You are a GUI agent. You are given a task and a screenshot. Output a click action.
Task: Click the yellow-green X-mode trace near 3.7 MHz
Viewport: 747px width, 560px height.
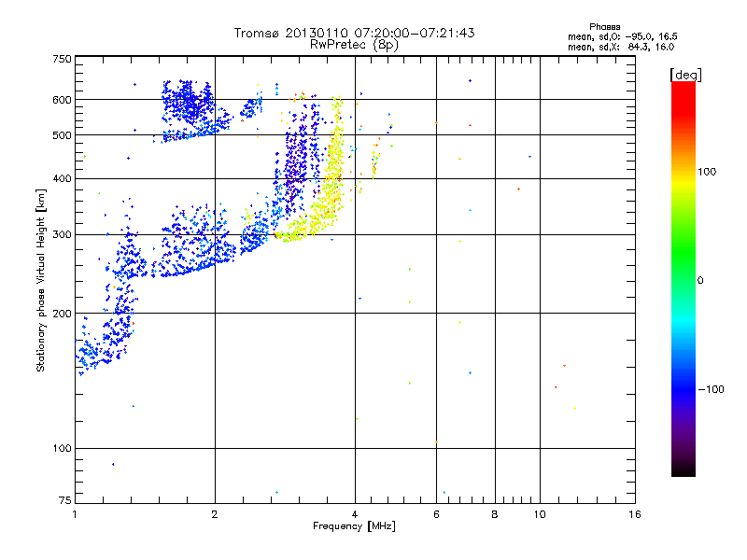coord(335,161)
